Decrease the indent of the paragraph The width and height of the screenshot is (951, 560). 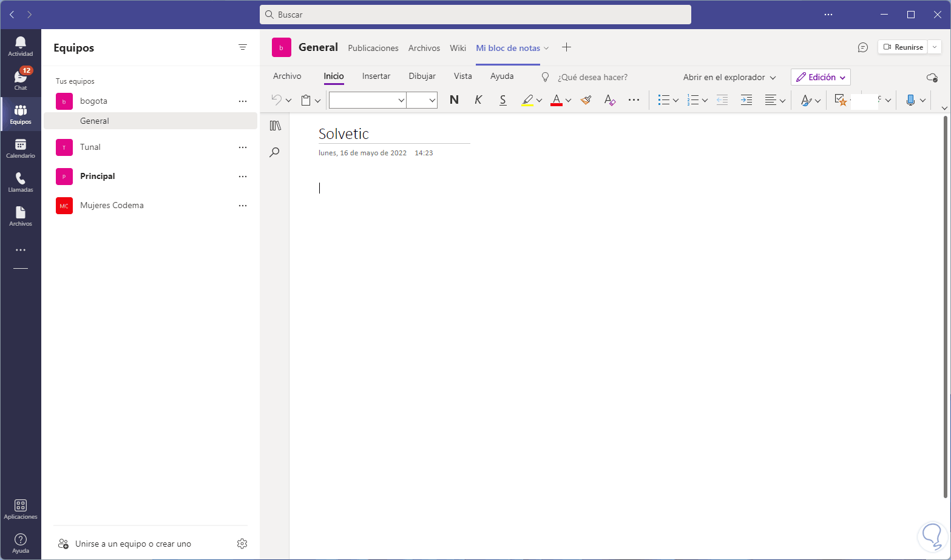click(x=722, y=100)
